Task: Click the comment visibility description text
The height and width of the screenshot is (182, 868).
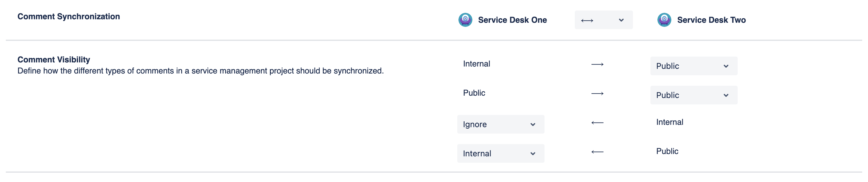Action: (x=201, y=71)
